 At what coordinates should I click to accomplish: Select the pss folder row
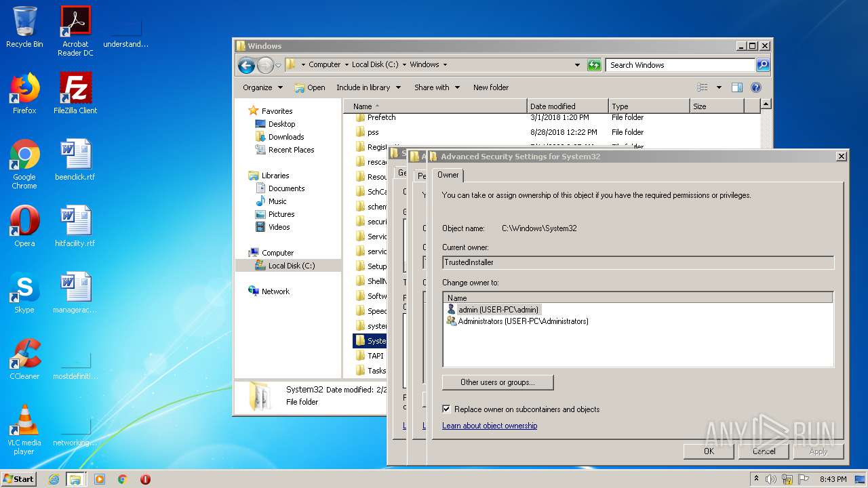[551, 132]
